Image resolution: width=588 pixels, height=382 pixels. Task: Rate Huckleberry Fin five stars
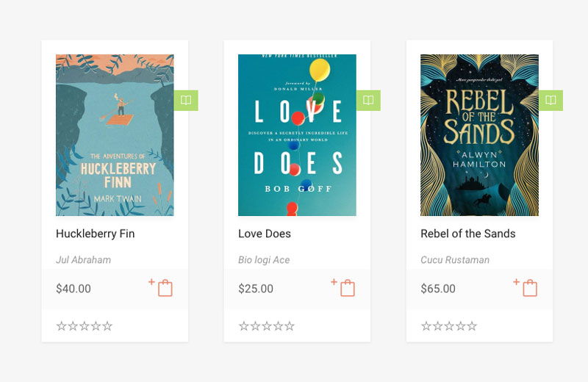point(107,326)
